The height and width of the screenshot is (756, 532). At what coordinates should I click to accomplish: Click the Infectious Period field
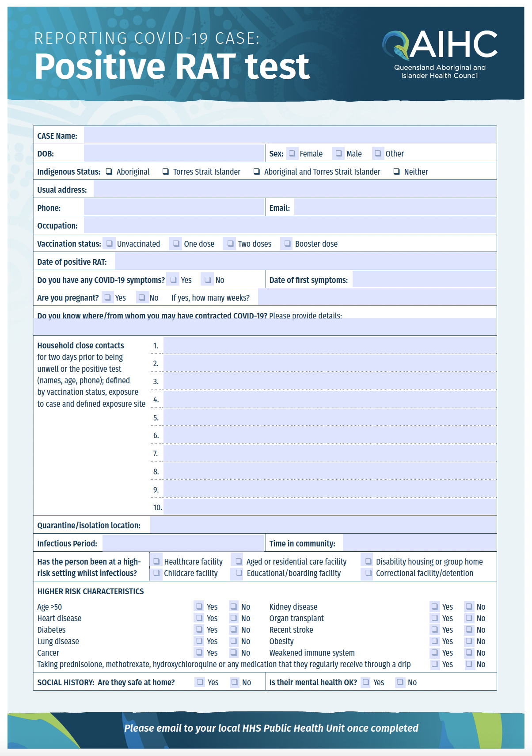(183, 543)
